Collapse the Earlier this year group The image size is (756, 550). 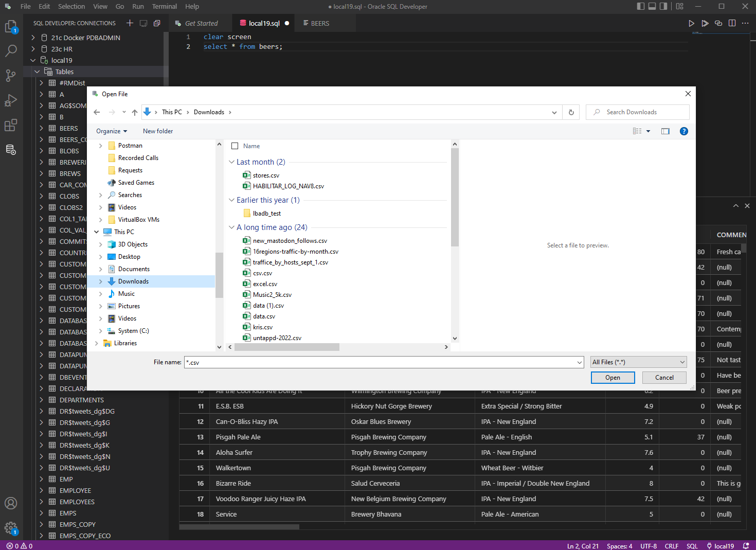[x=231, y=200]
